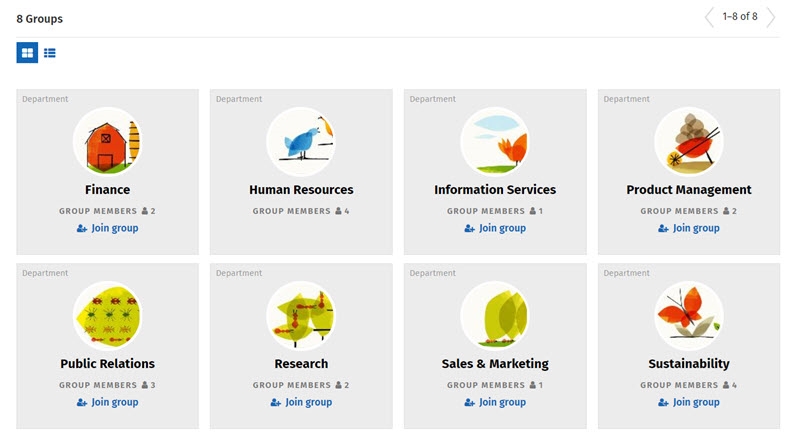Screen dimensions: 800x438
Task: Switch to grid view icon
Action: pyautogui.click(x=27, y=53)
